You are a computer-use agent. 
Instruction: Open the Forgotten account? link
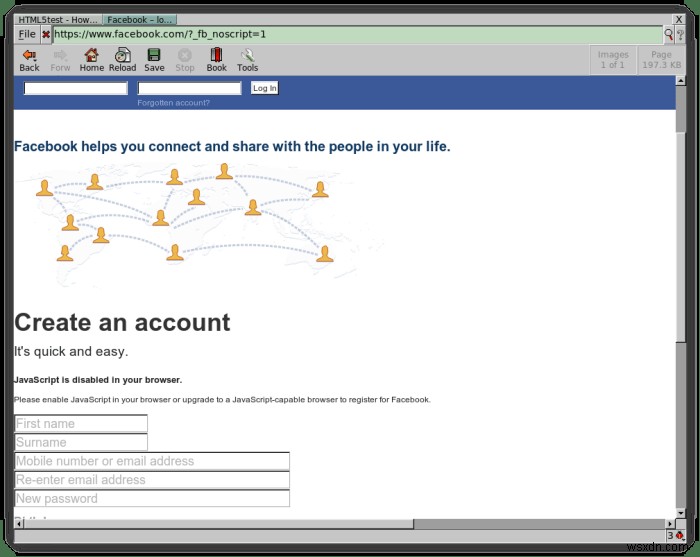tap(173, 103)
